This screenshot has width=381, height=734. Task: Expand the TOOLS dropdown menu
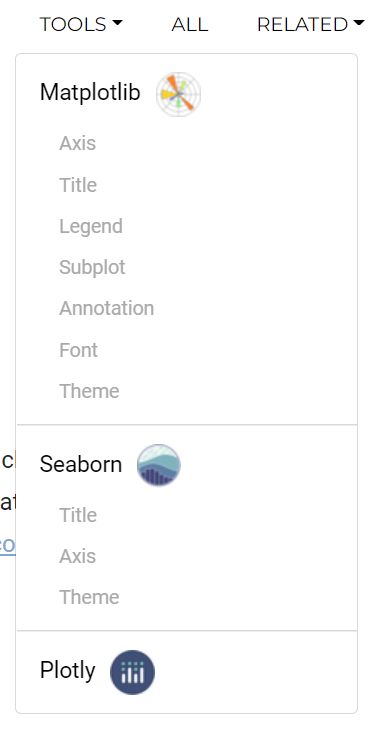(81, 24)
